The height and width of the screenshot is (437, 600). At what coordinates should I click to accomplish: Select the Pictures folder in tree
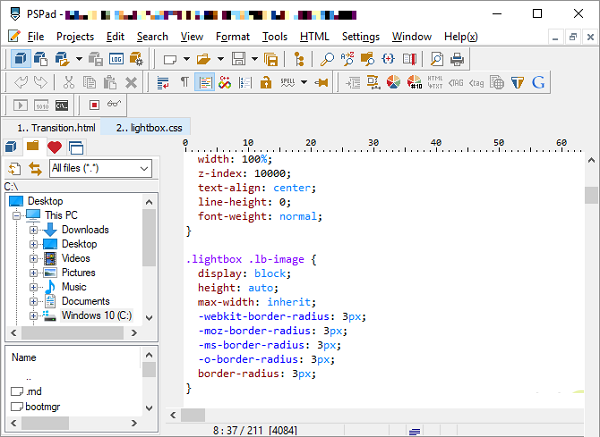tap(78, 272)
